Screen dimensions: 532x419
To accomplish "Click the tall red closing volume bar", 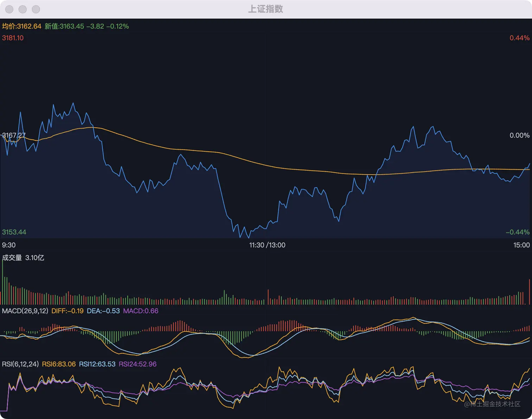I will pyautogui.click(x=529, y=292).
